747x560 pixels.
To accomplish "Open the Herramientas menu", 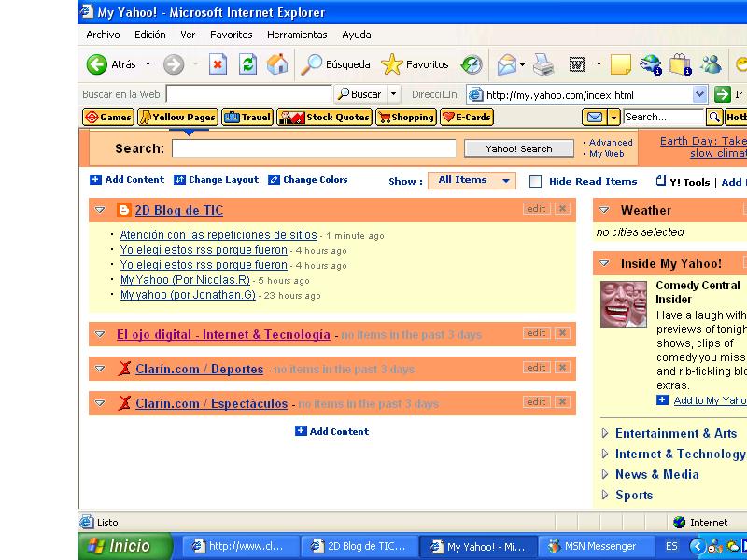I will 297,35.
